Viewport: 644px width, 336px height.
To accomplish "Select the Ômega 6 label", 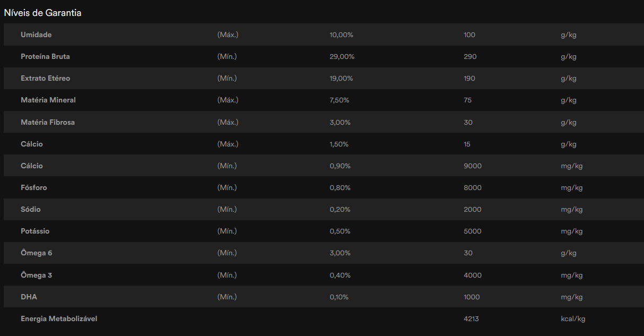I will pyautogui.click(x=37, y=253).
